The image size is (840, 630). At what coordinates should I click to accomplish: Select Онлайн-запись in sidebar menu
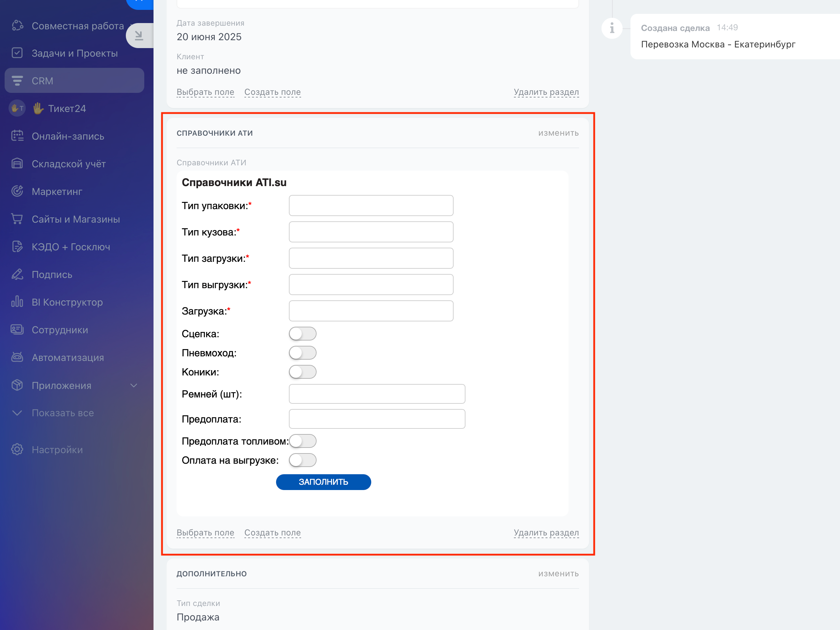tap(68, 136)
